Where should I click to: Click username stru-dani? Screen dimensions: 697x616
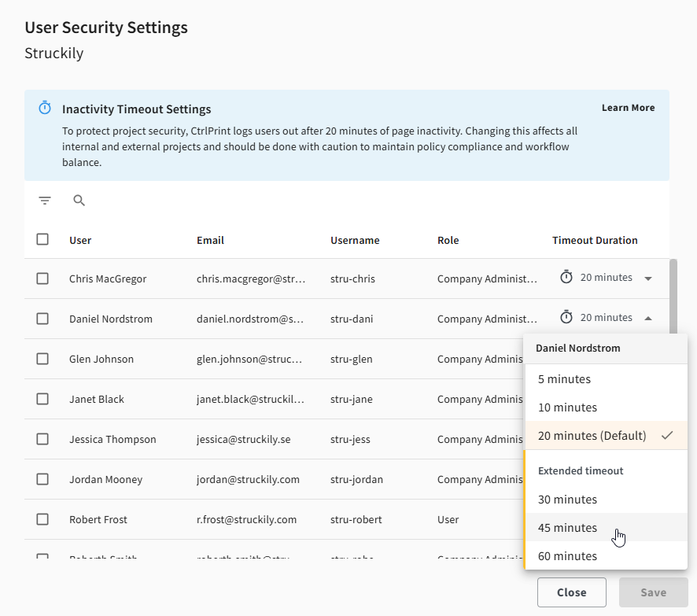[x=352, y=319]
